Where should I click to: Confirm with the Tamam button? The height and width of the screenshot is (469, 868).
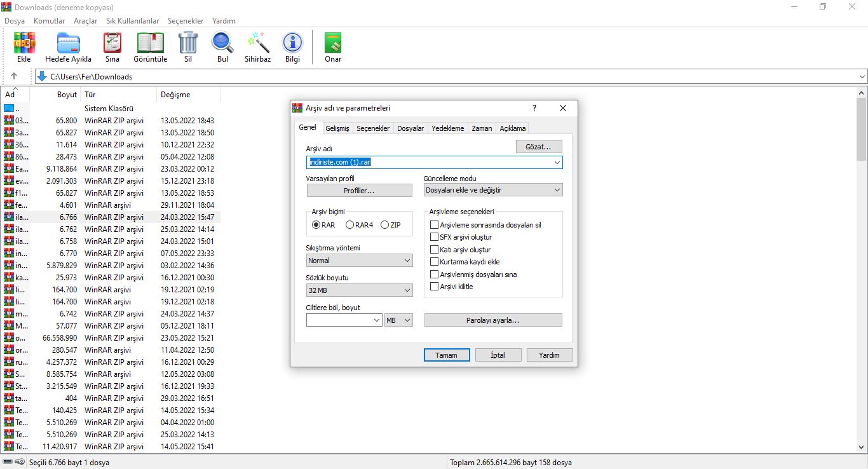pos(447,355)
